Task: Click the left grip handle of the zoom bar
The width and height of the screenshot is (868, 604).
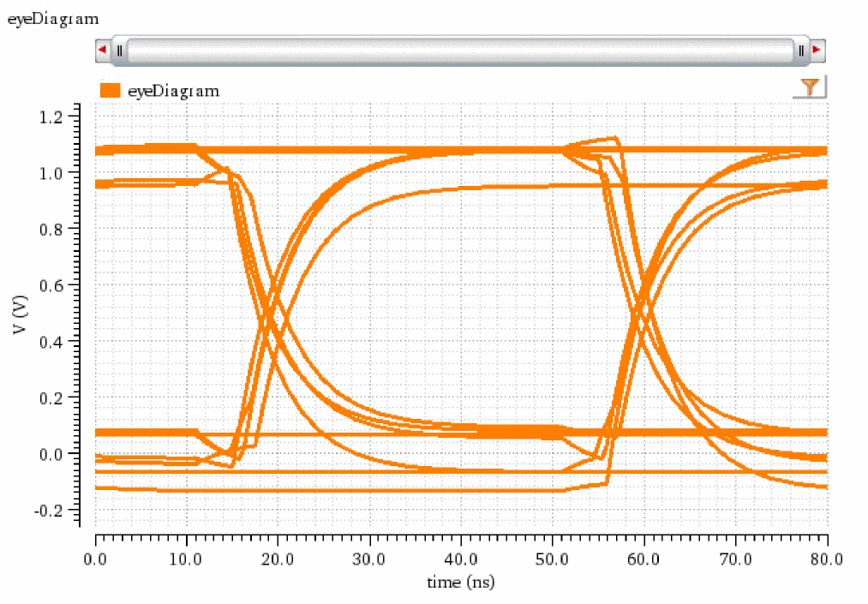Action: (120, 51)
